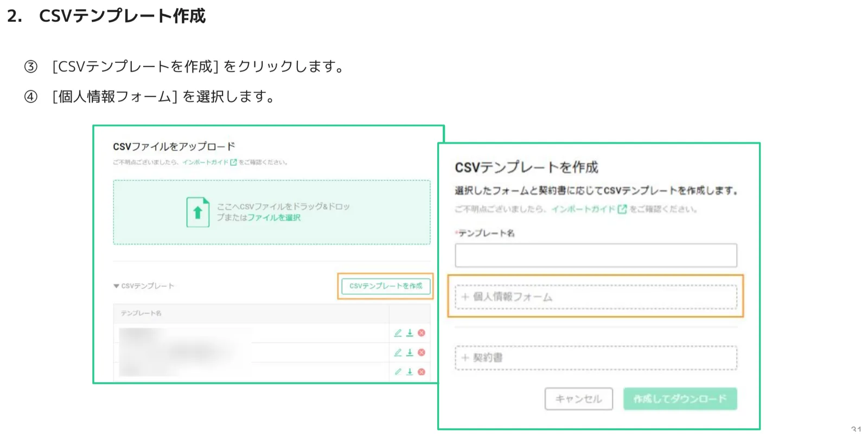Click download icon in third template row
The height and width of the screenshot is (439, 868).
pos(410,372)
